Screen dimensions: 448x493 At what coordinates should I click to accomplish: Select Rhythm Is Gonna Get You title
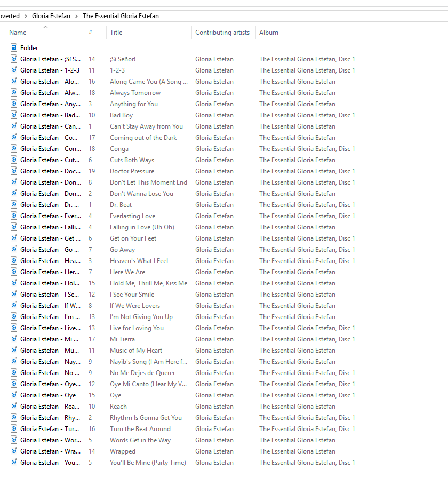point(146,418)
